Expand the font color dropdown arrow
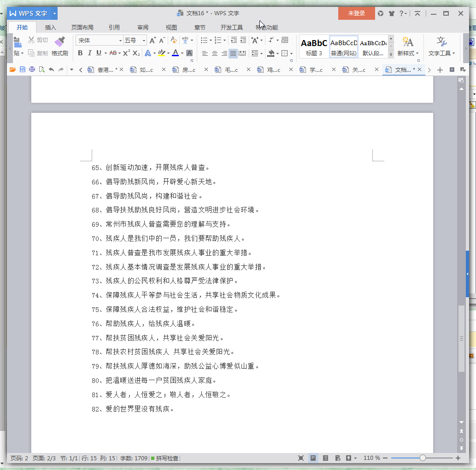Viewport: 476px width, 470px height. click(x=182, y=53)
